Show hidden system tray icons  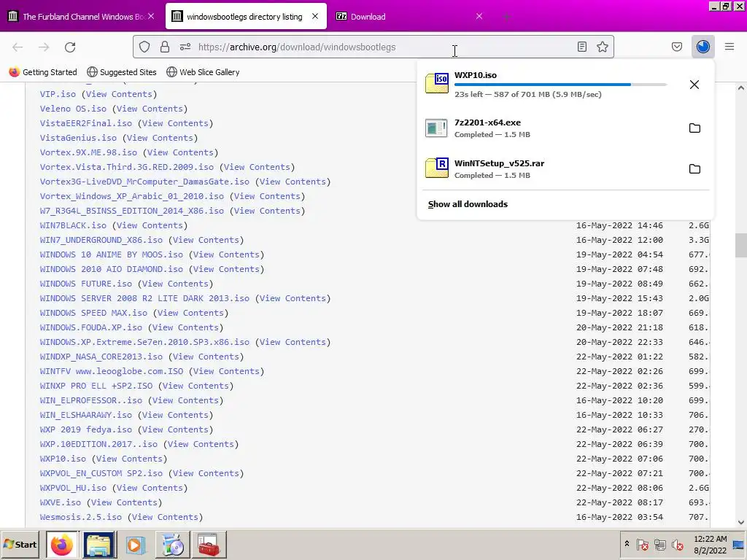[627, 544]
